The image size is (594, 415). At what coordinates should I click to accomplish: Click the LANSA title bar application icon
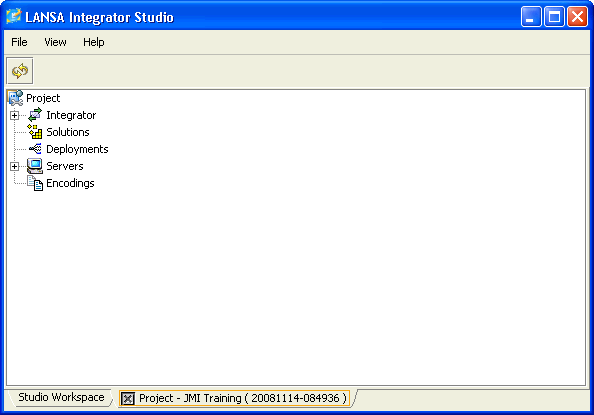[x=14, y=17]
